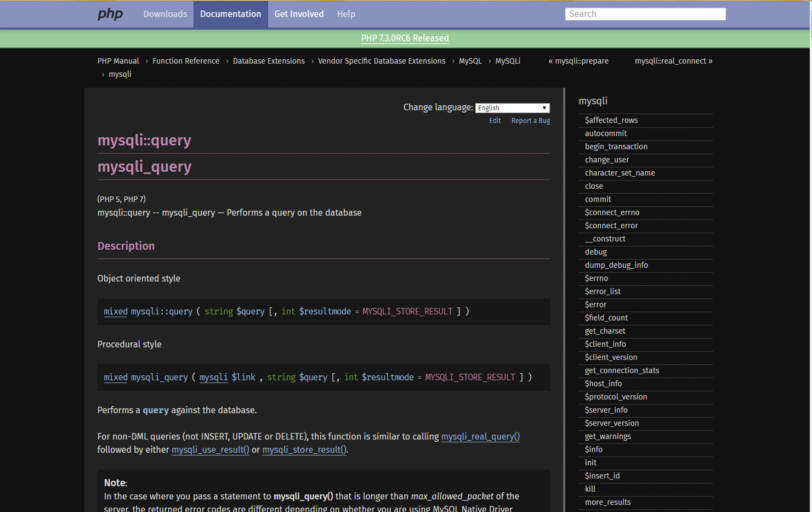The height and width of the screenshot is (512, 812).
Task: Click the php logo to go home
Action: (110, 14)
